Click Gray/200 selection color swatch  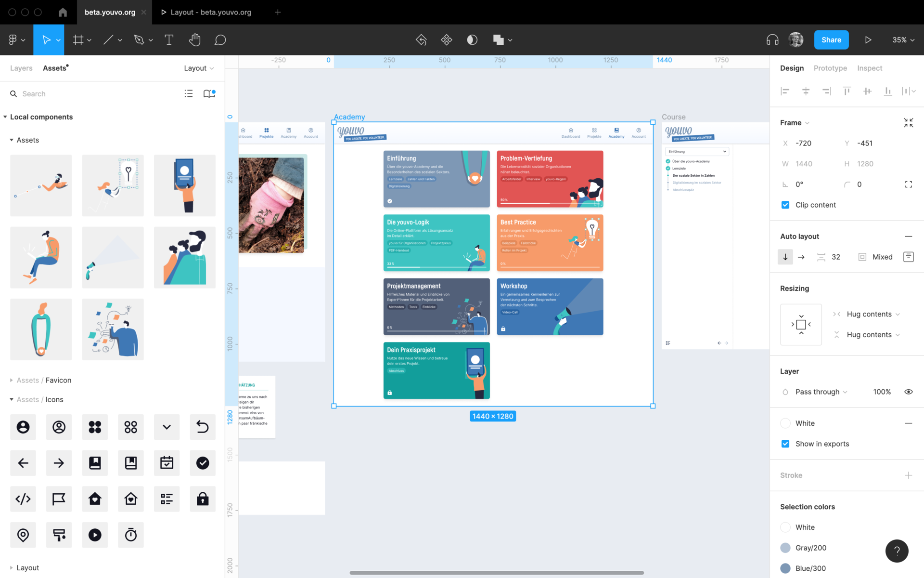(x=785, y=548)
